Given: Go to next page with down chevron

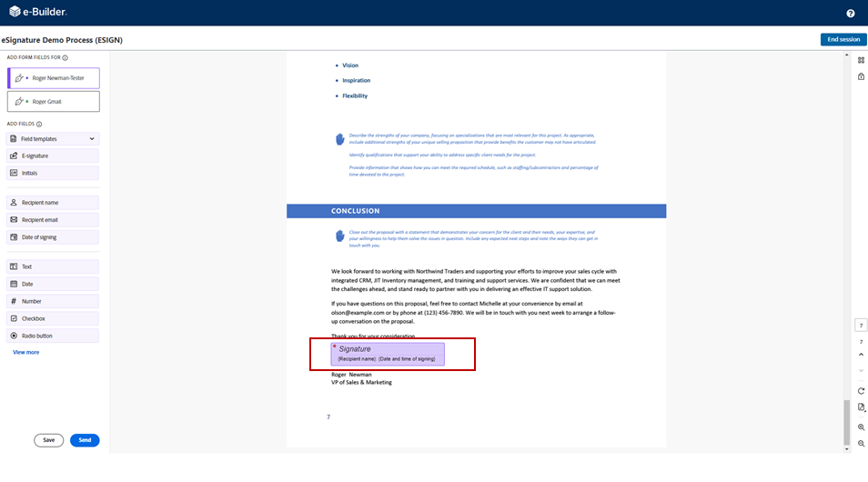Looking at the screenshot, I should pyautogui.click(x=861, y=371).
